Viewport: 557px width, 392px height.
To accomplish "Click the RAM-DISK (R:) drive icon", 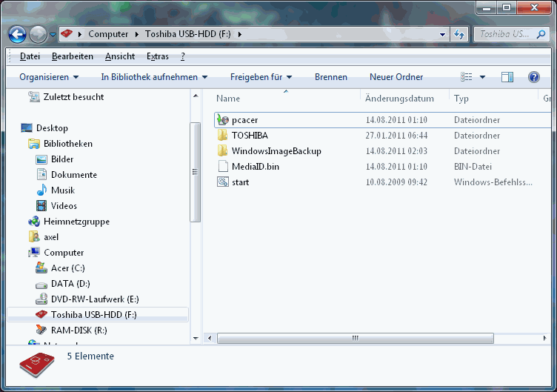I will [41, 330].
